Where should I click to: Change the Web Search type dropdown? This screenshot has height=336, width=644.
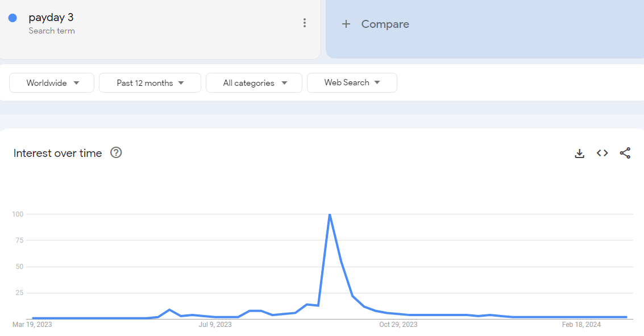click(352, 82)
